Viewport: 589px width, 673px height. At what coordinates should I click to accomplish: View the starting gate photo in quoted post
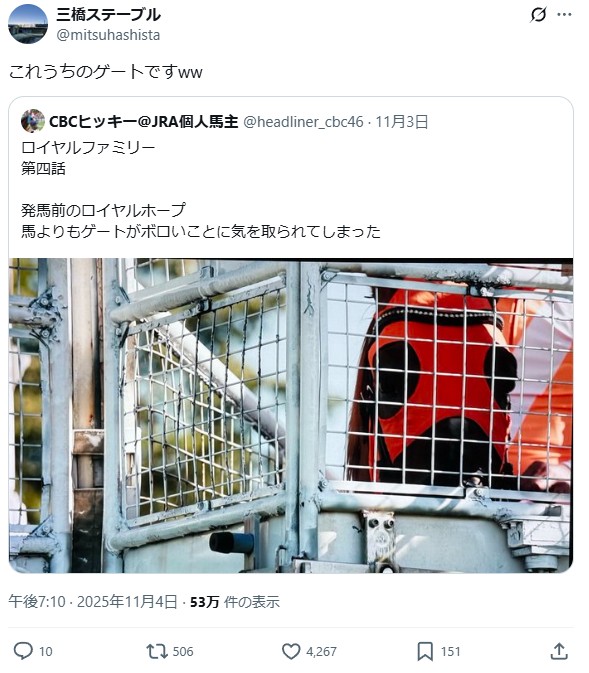click(291, 415)
